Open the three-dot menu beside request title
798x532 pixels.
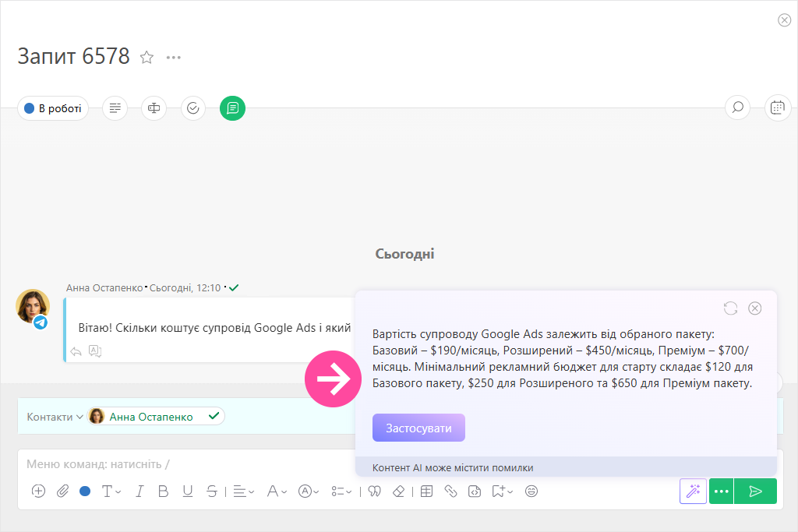click(173, 57)
